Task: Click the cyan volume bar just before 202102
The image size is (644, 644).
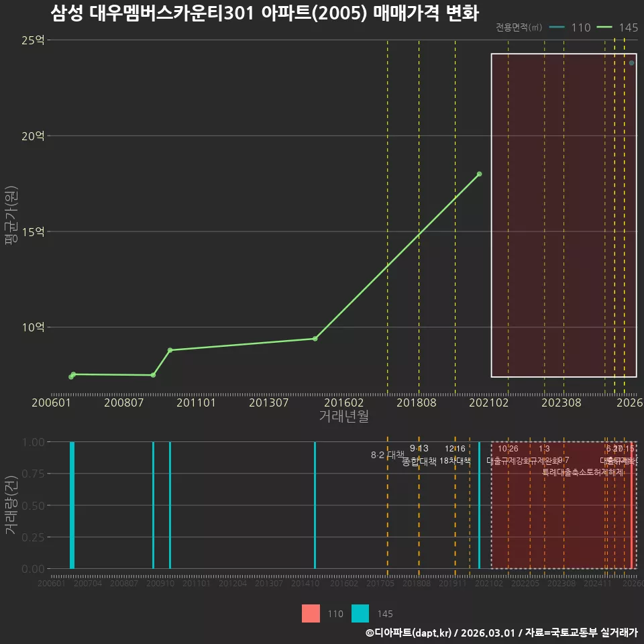Action: (x=479, y=505)
